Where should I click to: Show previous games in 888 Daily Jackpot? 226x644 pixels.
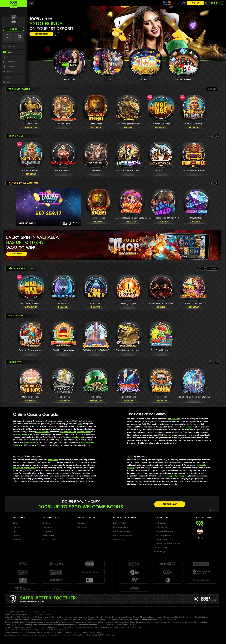(x=211, y=183)
